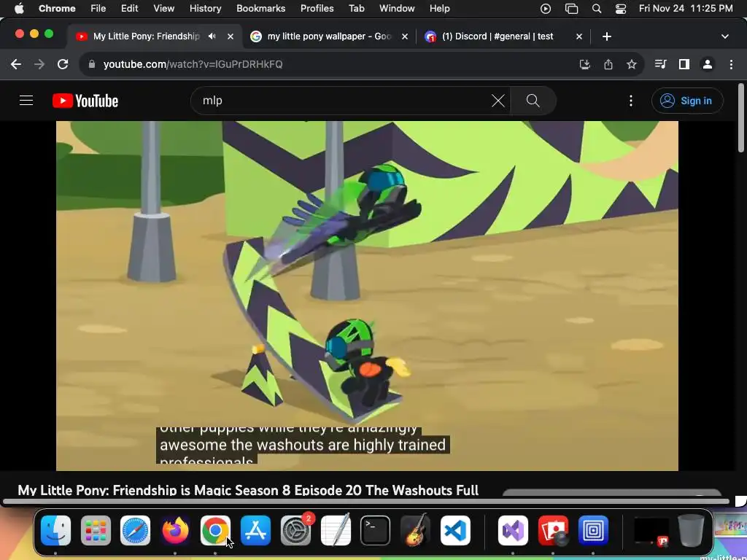The height and width of the screenshot is (560, 747).
Task: Open the Window menu
Action: point(397,9)
